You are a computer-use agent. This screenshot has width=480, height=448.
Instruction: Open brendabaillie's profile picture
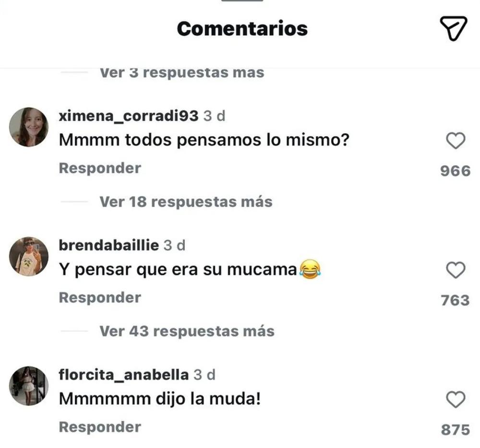point(29,256)
